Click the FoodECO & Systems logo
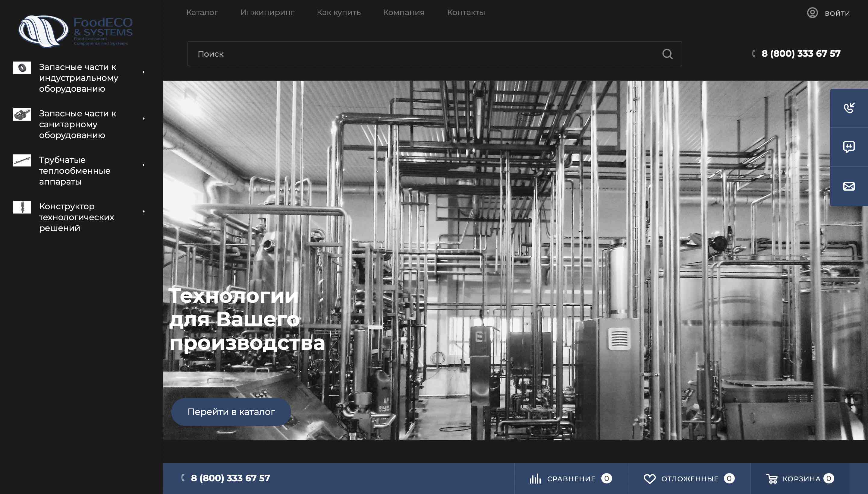Viewport: 868px width, 494px height. tap(76, 31)
